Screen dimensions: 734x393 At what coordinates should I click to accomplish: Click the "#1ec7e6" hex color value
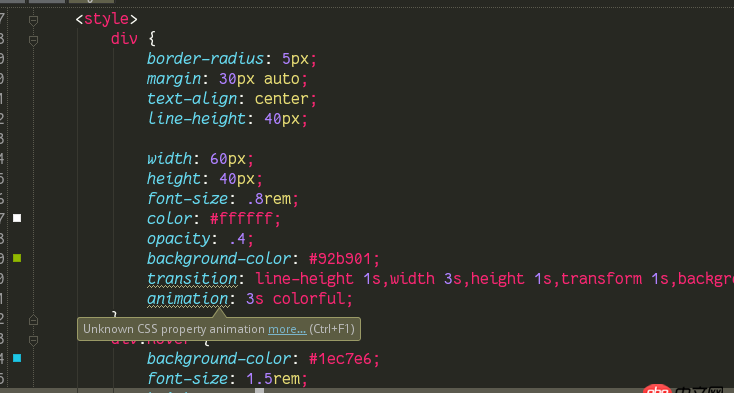point(340,359)
